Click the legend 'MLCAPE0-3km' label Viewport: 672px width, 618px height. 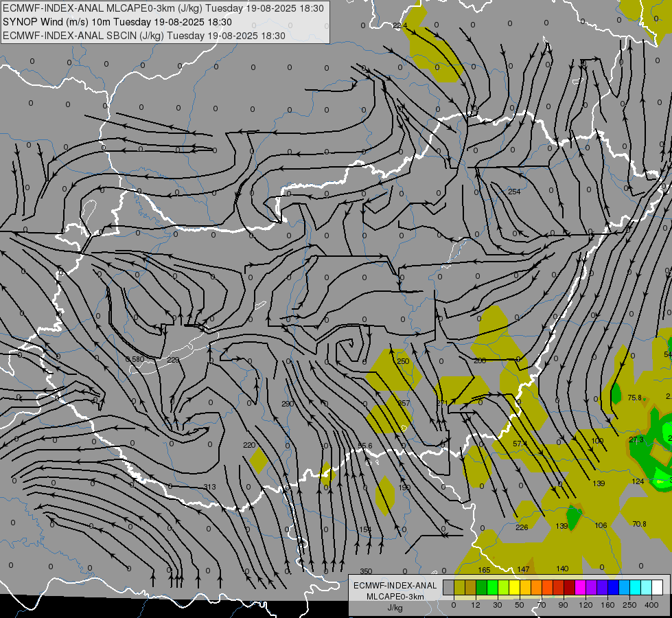pyautogui.click(x=395, y=597)
